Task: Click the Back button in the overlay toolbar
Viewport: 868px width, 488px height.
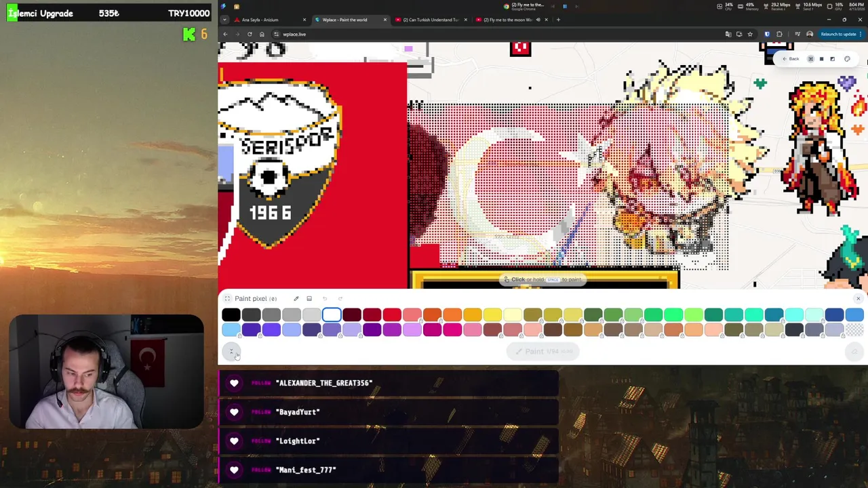Action: [791, 59]
